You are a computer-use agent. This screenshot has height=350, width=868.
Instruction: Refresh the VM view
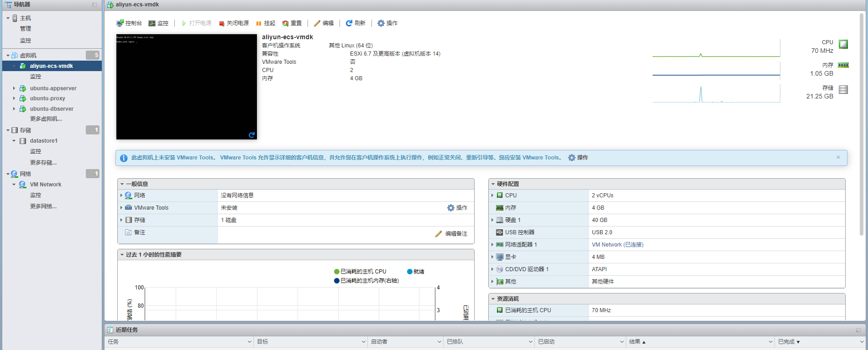click(356, 23)
